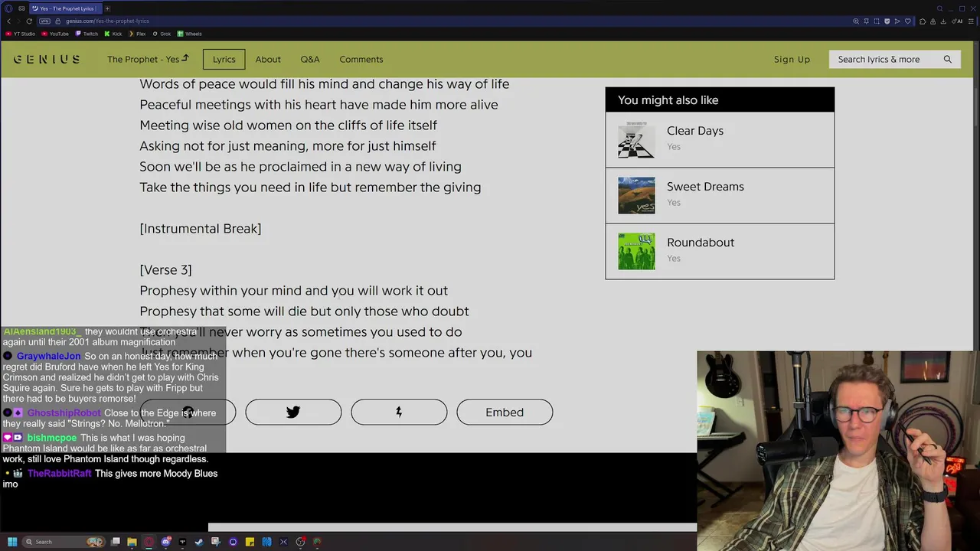Open the extensions cube icon
The width and height of the screenshot is (980, 551).
923,21
